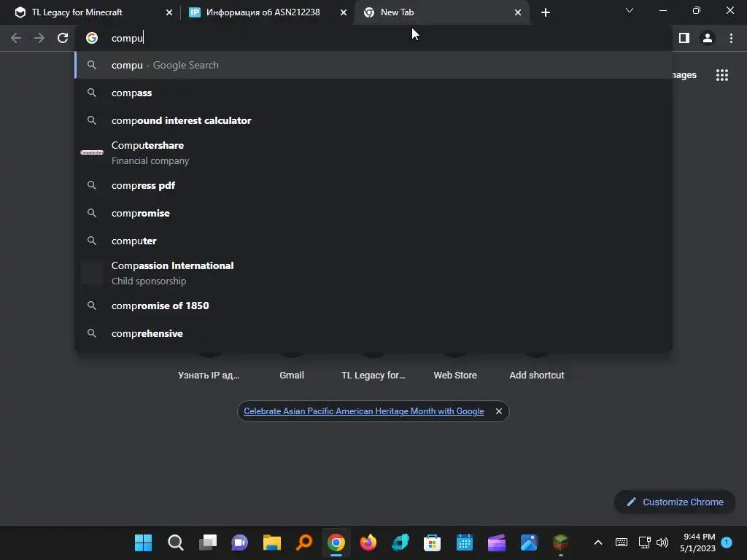The height and width of the screenshot is (560, 747).
Task: Open teal app icon on taskbar
Action: 400,542
